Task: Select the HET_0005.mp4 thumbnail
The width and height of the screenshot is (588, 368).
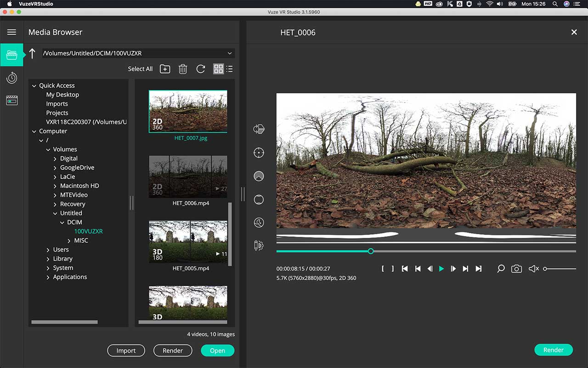Action: click(x=188, y=242)
